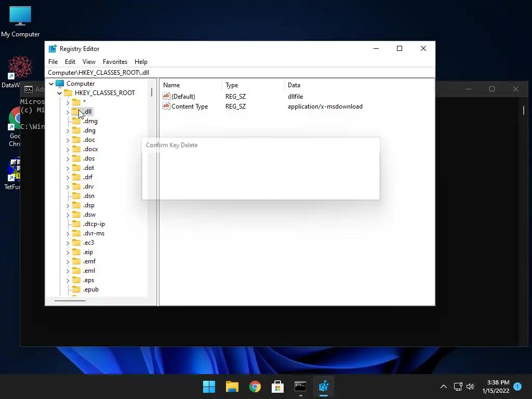532x399 pixels.
Task: Select the .emf key label
Action: [89, 262]
